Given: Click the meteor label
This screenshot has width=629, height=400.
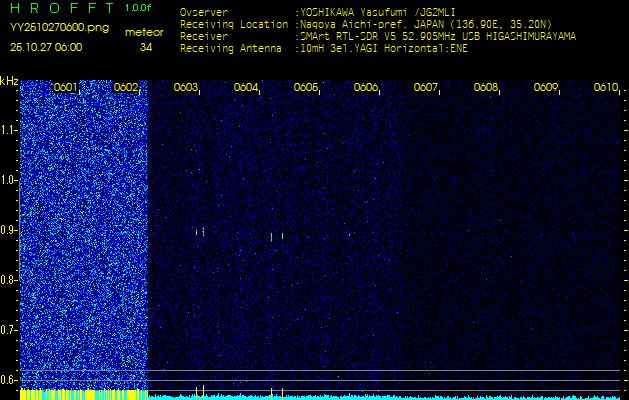Looking at the screenshot, I should point(144,33).
